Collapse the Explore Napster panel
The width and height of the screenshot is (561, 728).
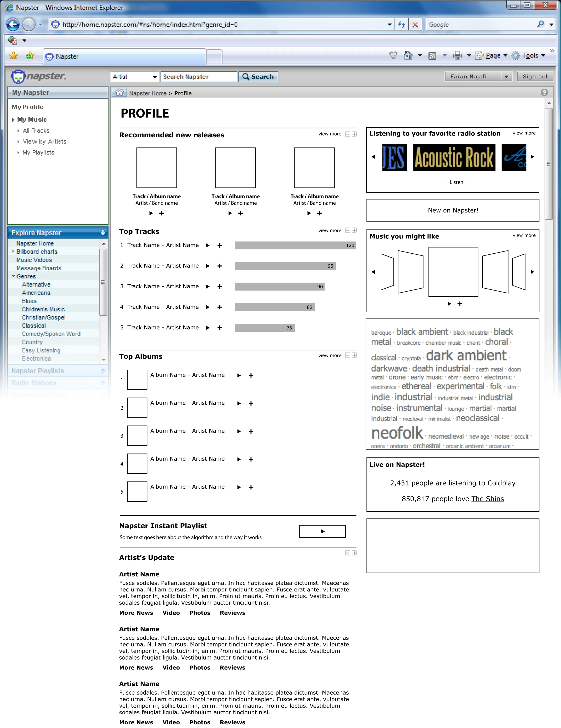click(103, 233)
